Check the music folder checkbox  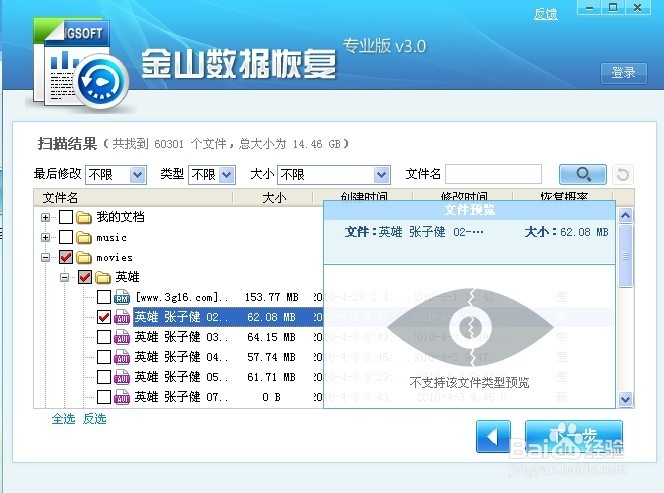click(x=66, y=237)
